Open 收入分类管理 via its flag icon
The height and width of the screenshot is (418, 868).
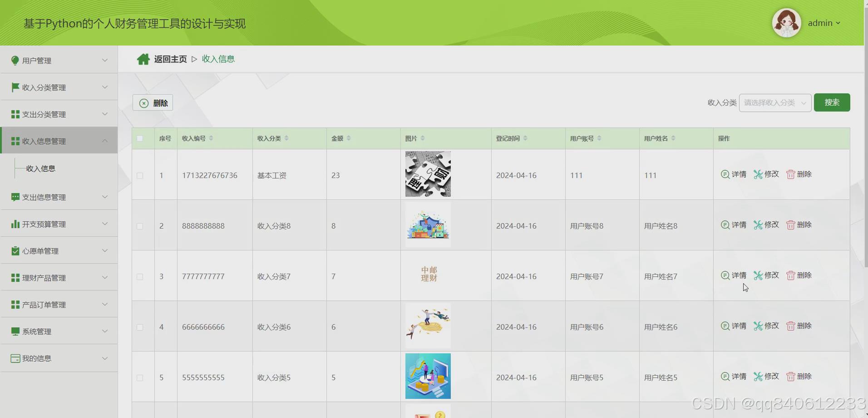(14, 87)
